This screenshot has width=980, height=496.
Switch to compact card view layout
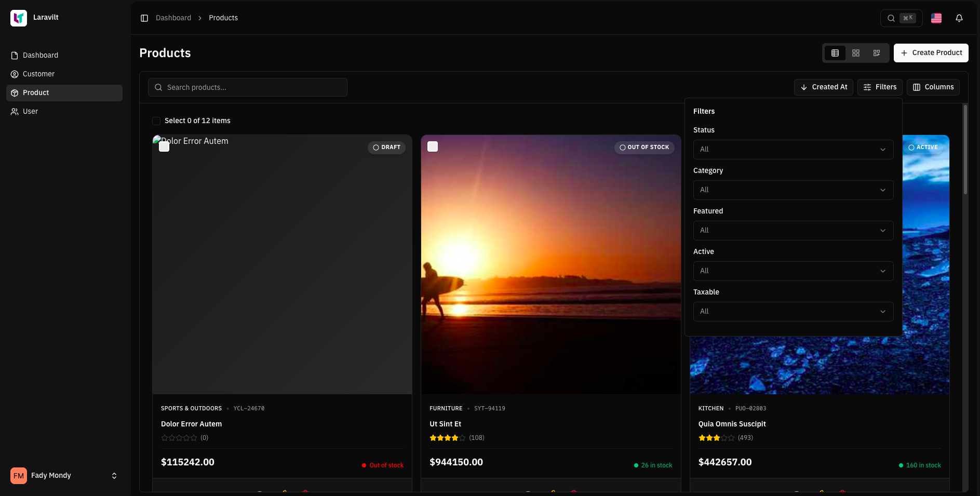pyautogui.click(x=877, y=53)
